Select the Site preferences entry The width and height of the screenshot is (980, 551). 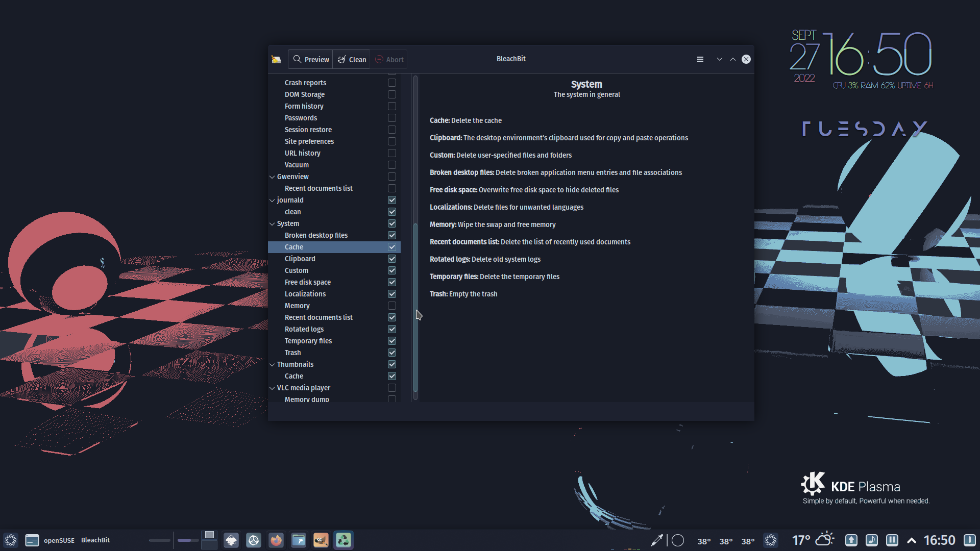(x=334, y=141)
